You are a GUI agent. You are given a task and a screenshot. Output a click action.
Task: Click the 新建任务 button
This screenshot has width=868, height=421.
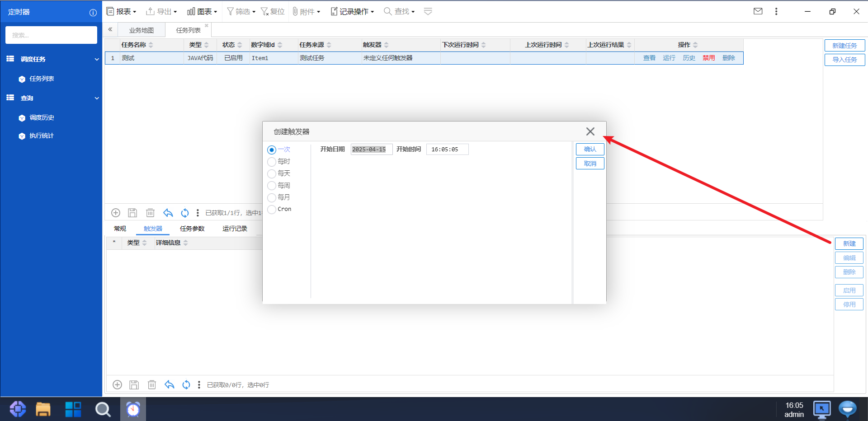click(x=844, y=46)
